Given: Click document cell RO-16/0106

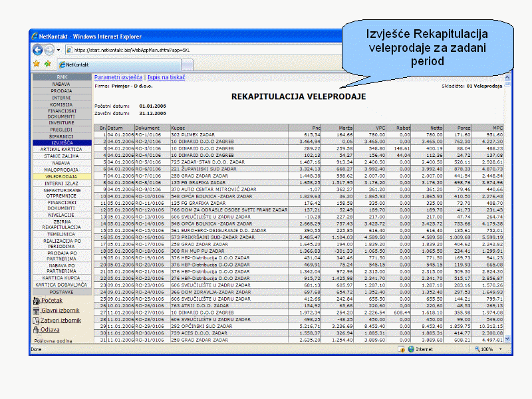Looking at the screenshot, I should coord(152,237).
